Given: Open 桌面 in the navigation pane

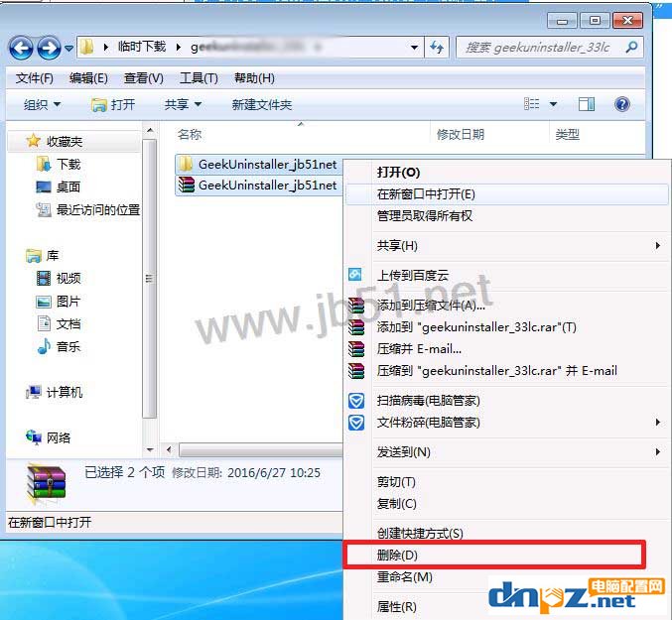Looking at the screenshot, I should pyautogui.click(x=68, y=186).
